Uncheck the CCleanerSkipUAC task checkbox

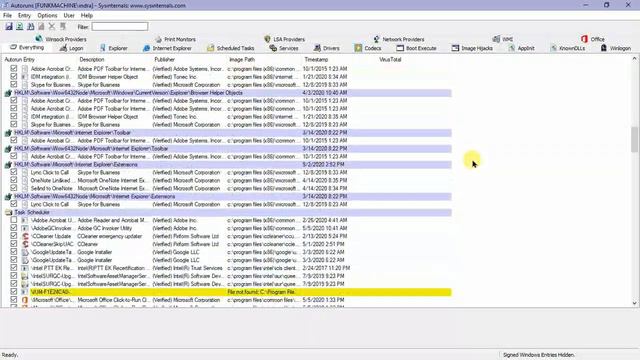pos(14,244)
